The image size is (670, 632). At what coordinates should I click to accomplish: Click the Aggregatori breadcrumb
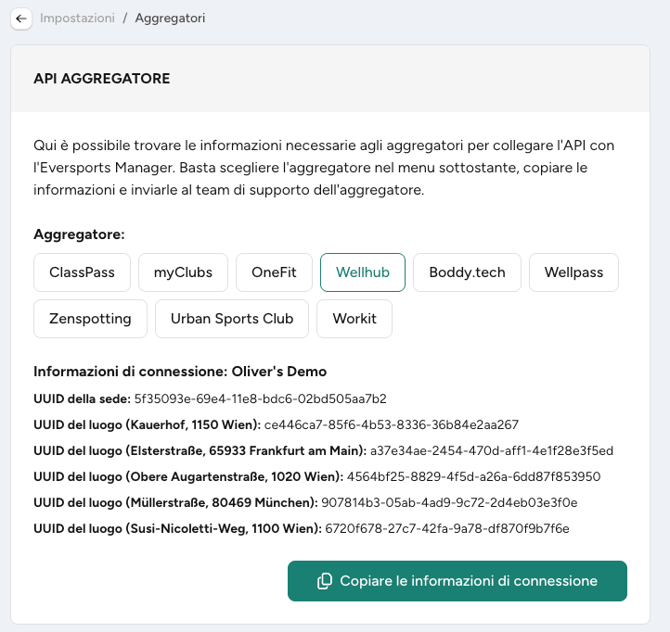click(x=170, y=18)
